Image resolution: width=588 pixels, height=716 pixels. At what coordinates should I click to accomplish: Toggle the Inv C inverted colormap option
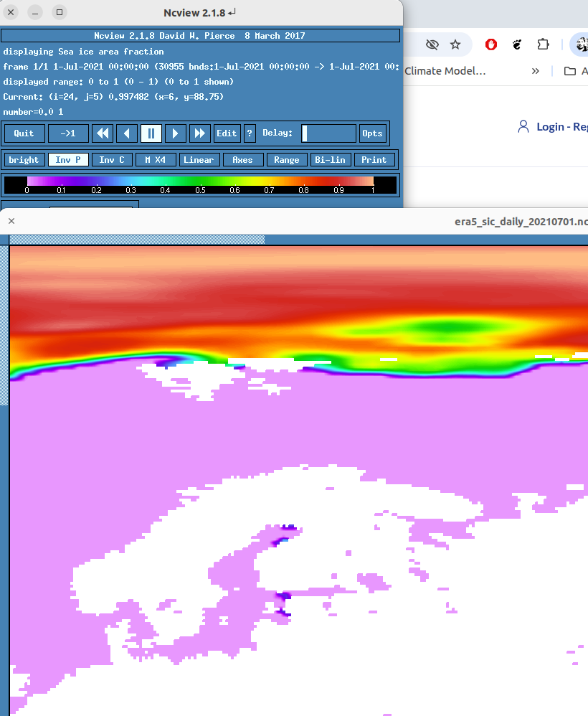111,160
